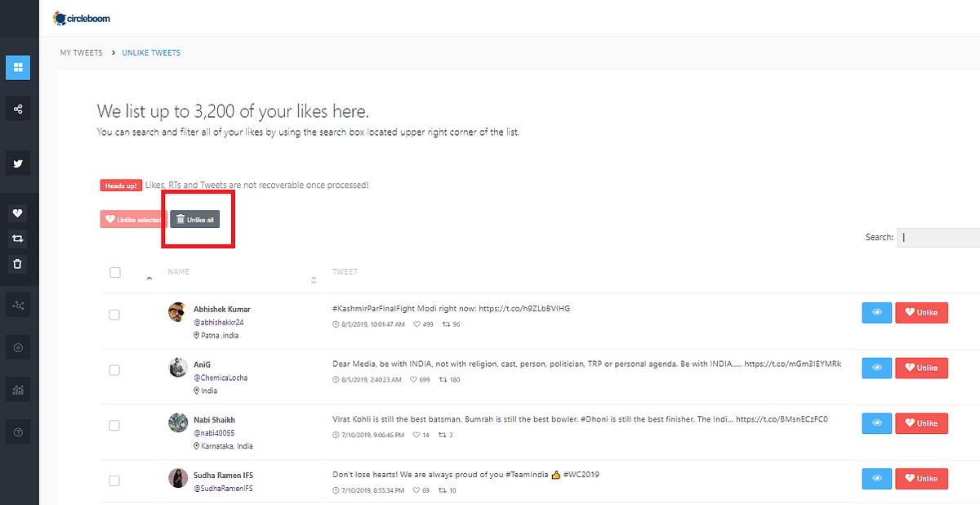Open the circle target icon in sidebar
980x505 pixels.
[18, 347]
